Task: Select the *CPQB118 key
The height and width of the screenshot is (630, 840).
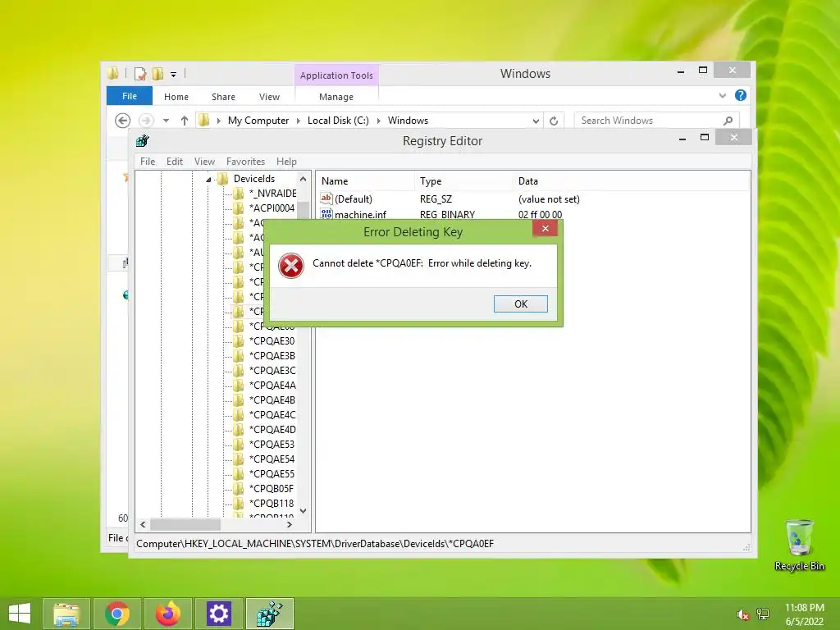Action: click(x=271, y=503)
